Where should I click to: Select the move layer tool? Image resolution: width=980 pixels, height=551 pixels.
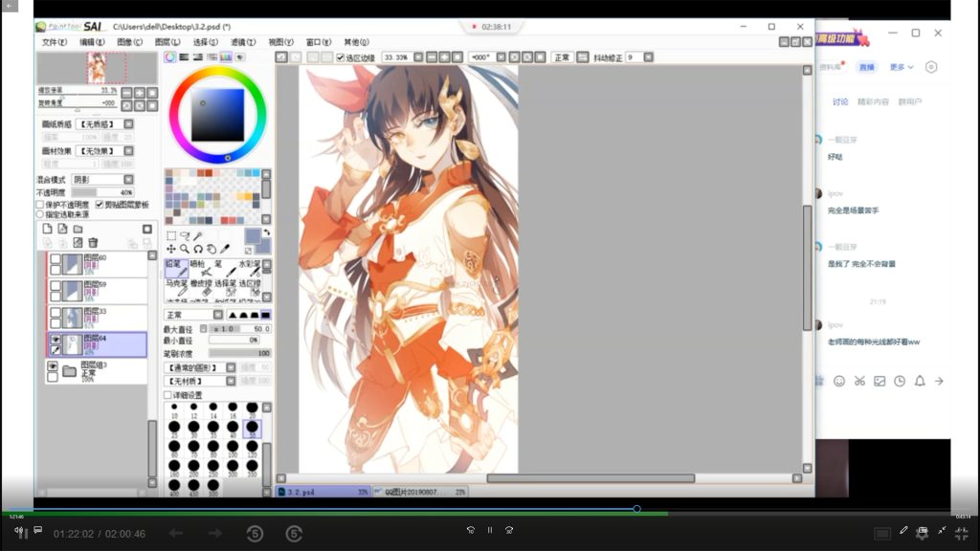click(171, 249)
